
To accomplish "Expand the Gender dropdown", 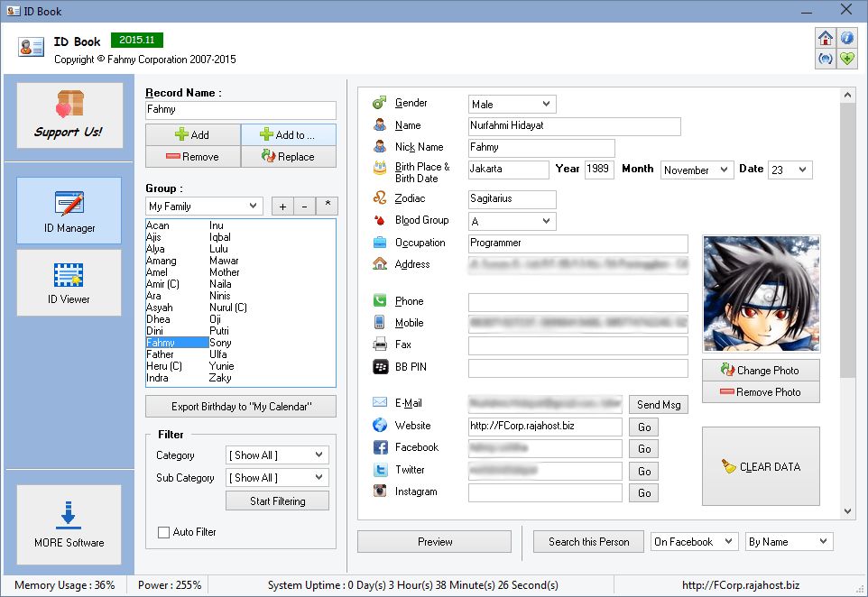I will 512,104.
